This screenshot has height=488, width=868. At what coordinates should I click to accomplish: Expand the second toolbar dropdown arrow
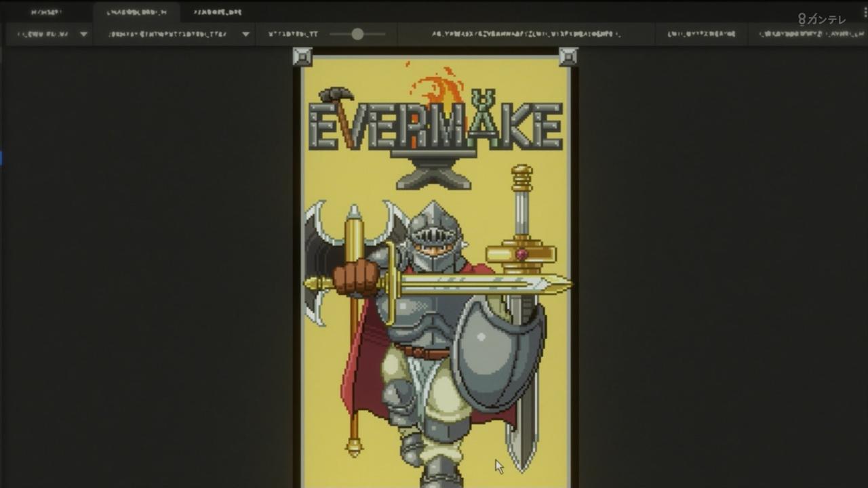tap(245, 34)
